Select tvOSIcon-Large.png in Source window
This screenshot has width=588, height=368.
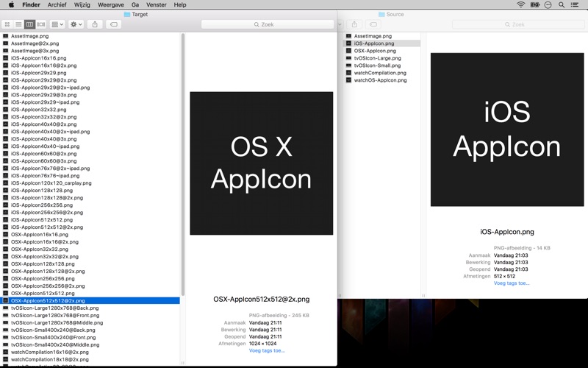click(x=381, y=58)
